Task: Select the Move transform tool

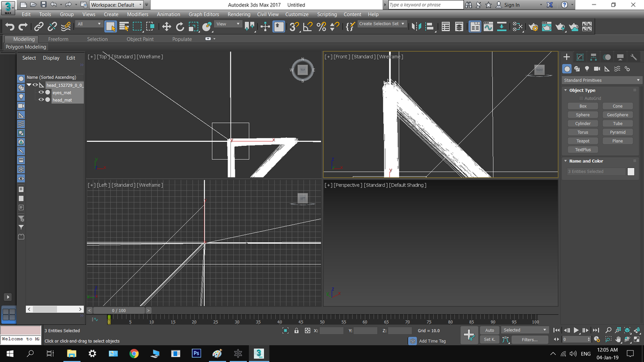Action: pos(167,27)
